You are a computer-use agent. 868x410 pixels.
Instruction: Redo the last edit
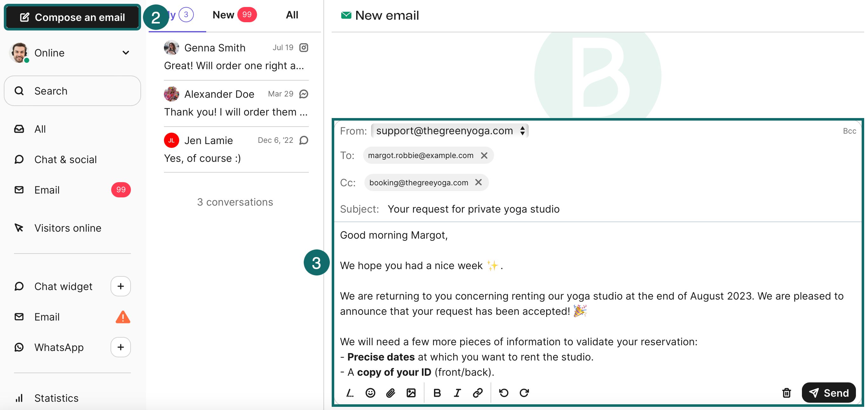coord(524,393)
